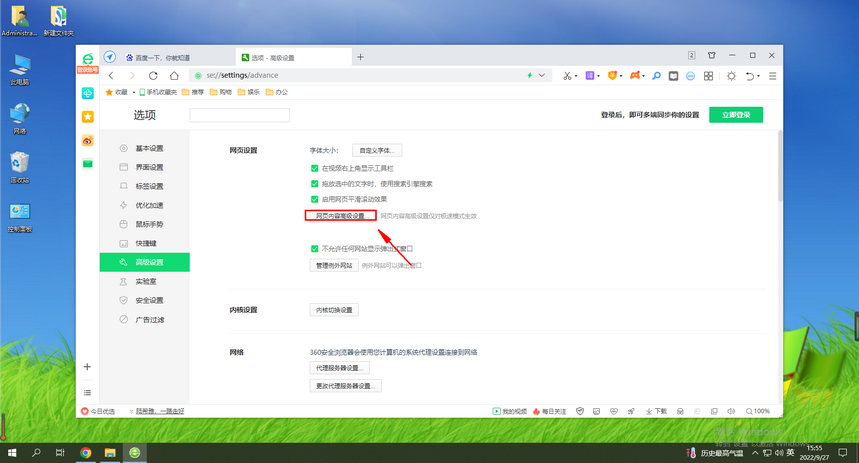Click the 代理服务器设置 button

pos(340,368)
